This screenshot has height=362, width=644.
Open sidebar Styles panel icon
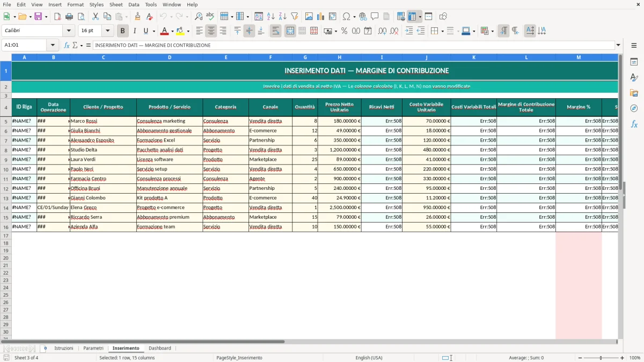[634, 77]
